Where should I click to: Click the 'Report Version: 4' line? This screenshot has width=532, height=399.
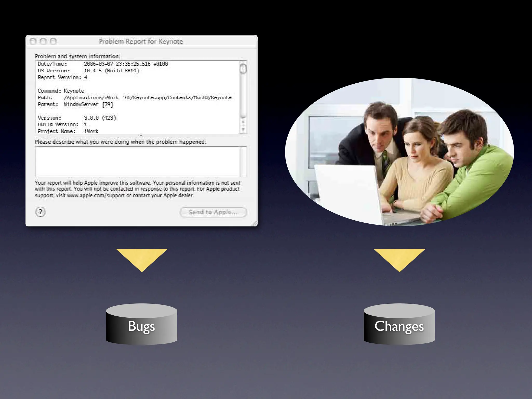coord(62,77)
